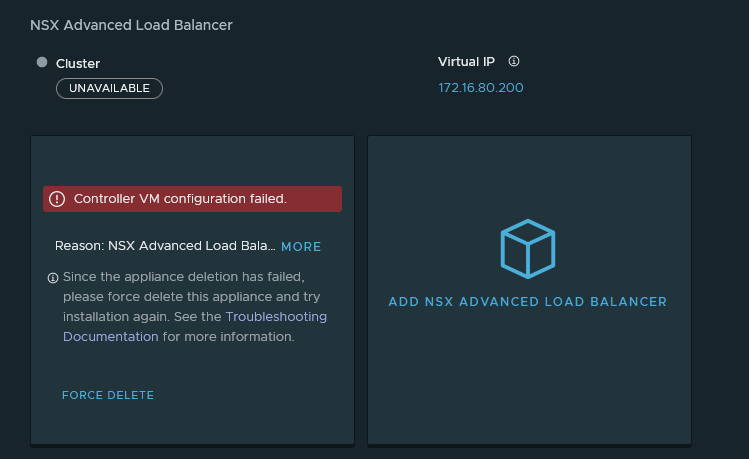The height and width of the screenshot is (459, 749).
Task: Open the Troubleshooting Documentation link
Action: pos(195,327)
